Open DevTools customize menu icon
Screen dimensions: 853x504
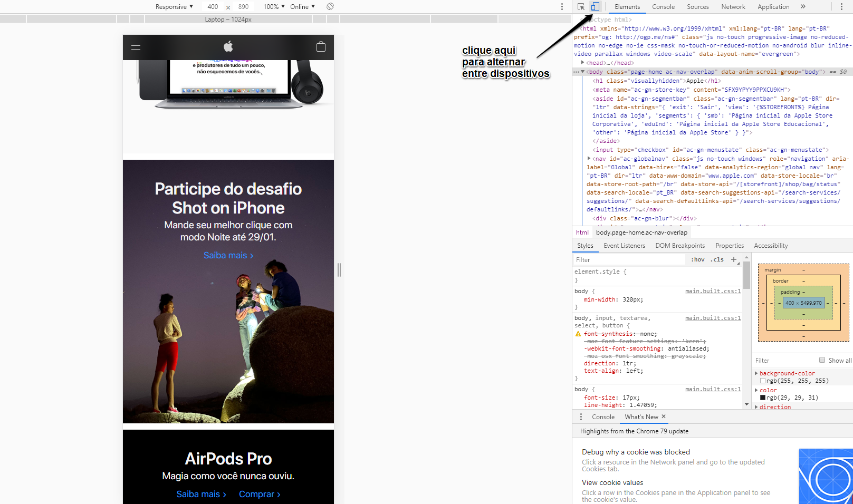841,7
